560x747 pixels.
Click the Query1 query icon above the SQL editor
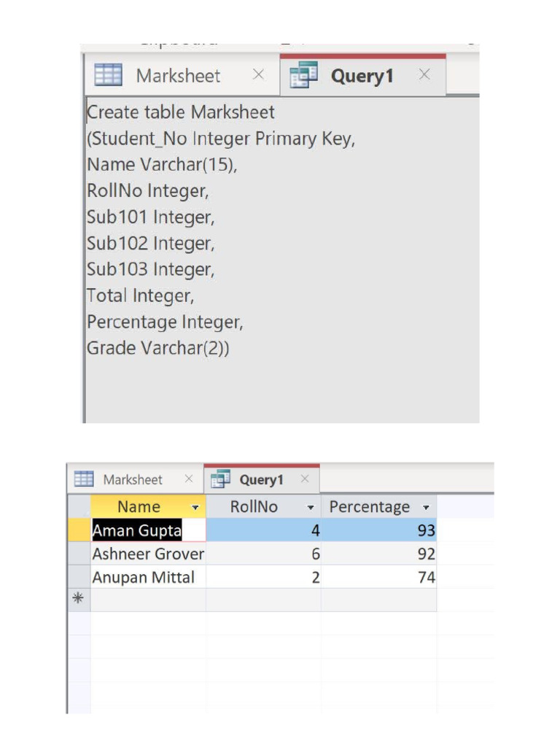click(303, 75)
